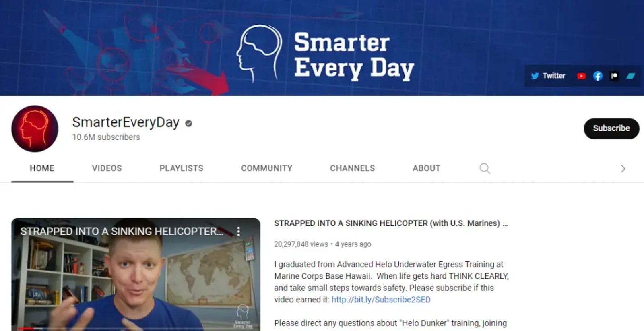Click video title overlay in player

(122, 231)
